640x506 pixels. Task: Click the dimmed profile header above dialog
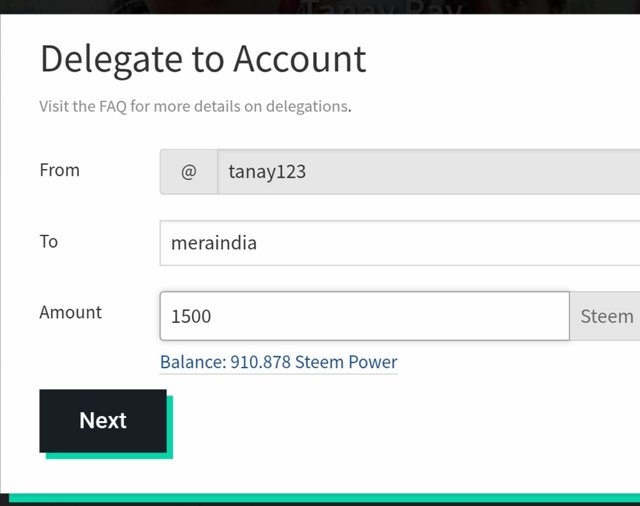tap(320, 7)
